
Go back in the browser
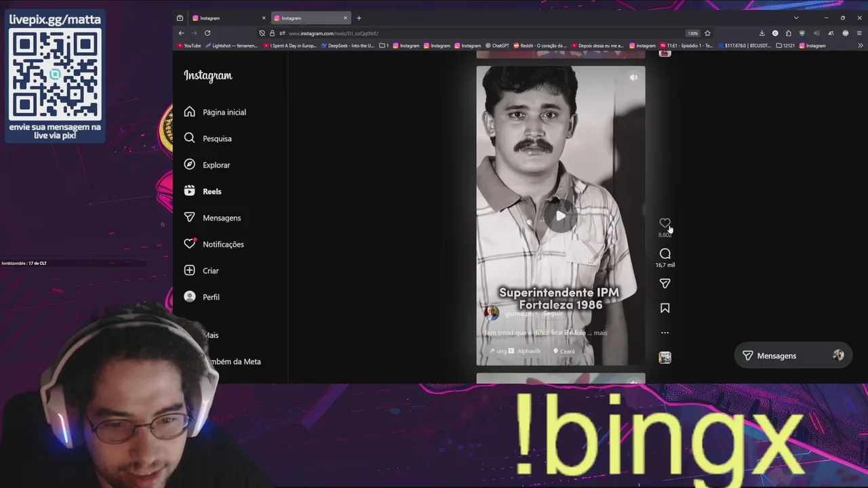pos(181,33)
